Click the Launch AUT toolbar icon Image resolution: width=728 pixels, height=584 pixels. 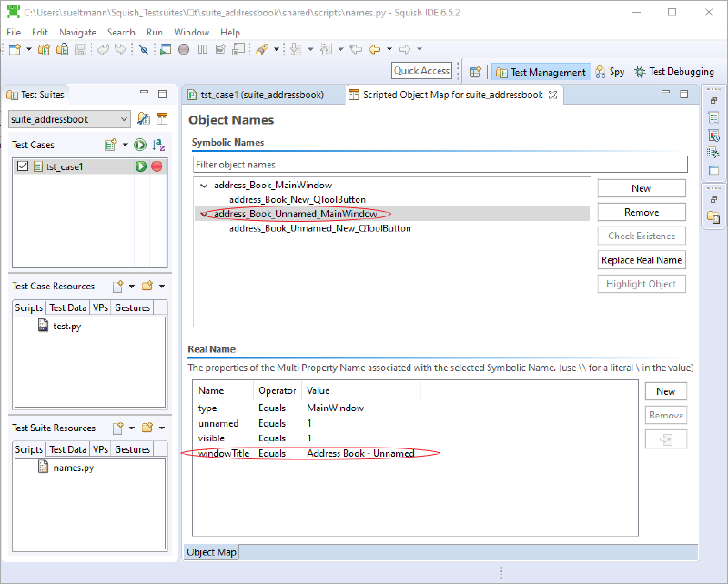click(166, 49)
